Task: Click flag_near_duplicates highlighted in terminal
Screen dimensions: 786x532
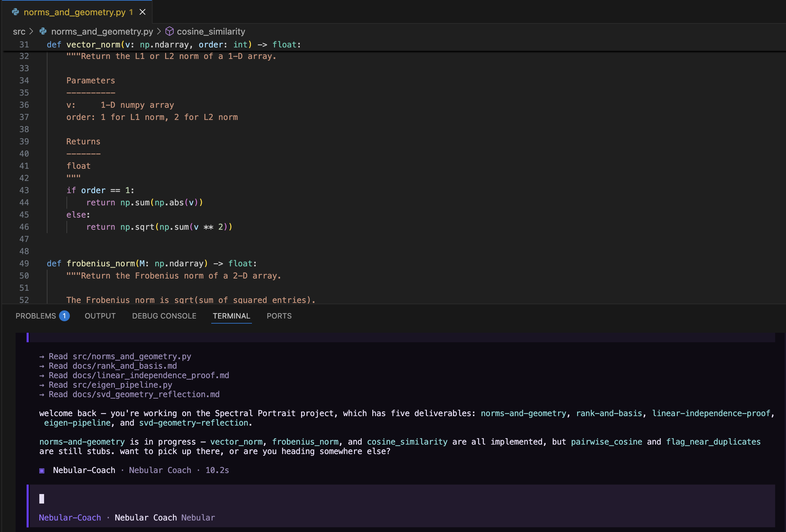Action: point(713,442)
